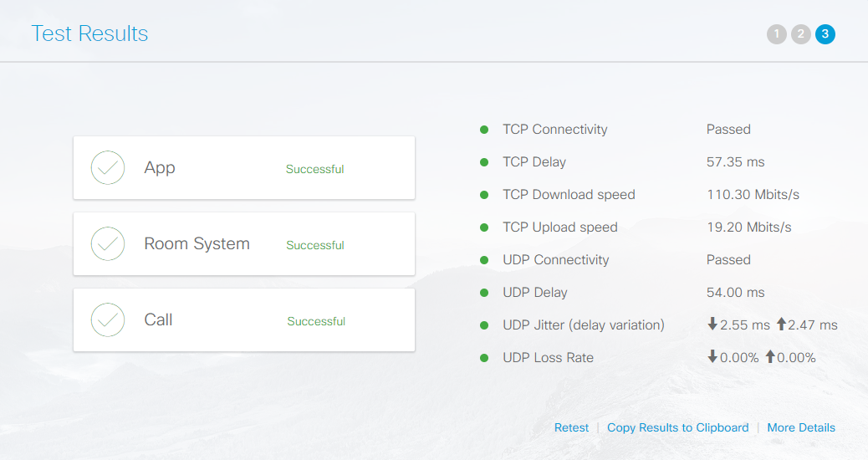Screen dimensions: 868x460
Task: Go to step 2 indicator
Action: 801,34
